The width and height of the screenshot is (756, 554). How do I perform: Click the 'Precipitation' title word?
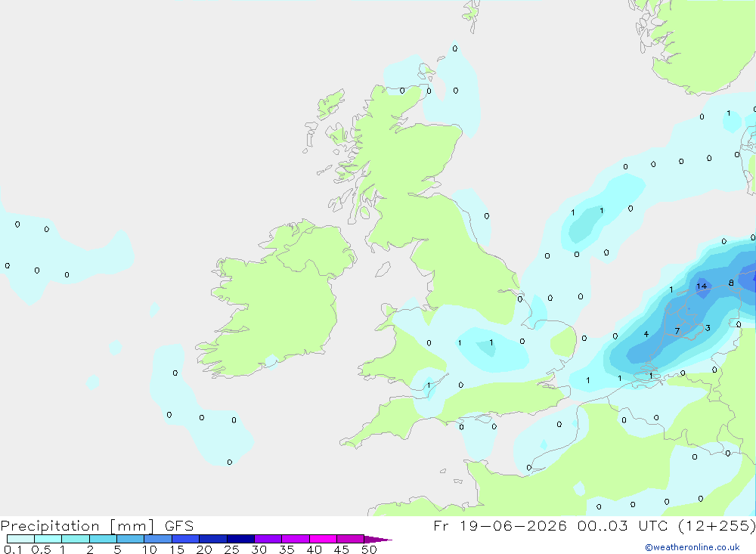(50, 525)
